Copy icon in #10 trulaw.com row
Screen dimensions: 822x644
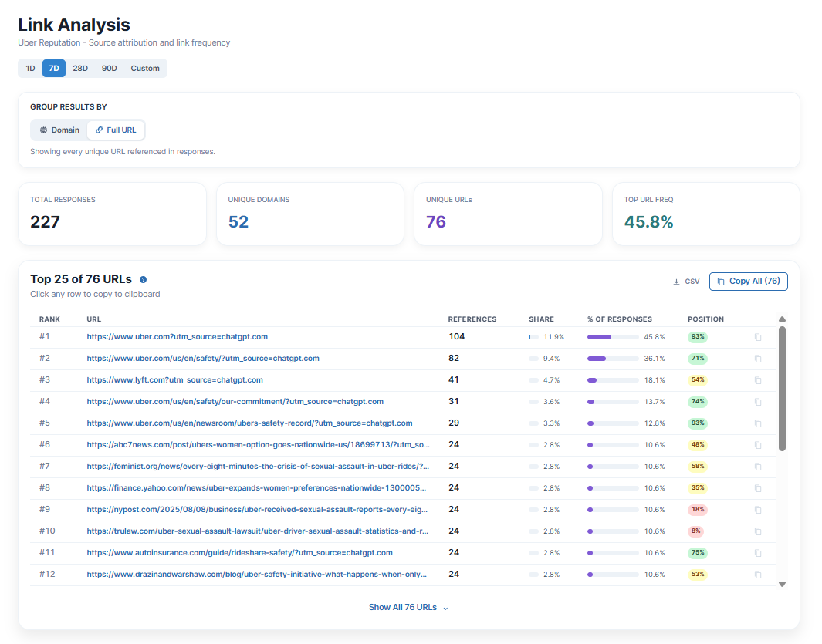pos(757,531)
